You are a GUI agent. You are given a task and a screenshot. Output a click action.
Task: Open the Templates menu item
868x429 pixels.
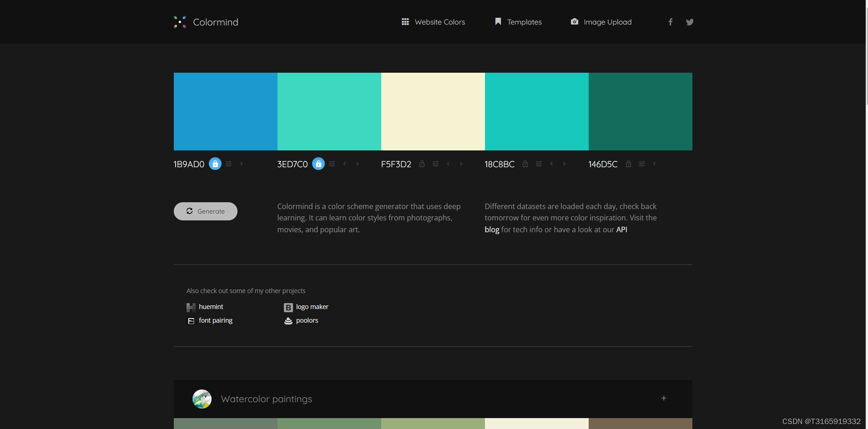point(518,22)
